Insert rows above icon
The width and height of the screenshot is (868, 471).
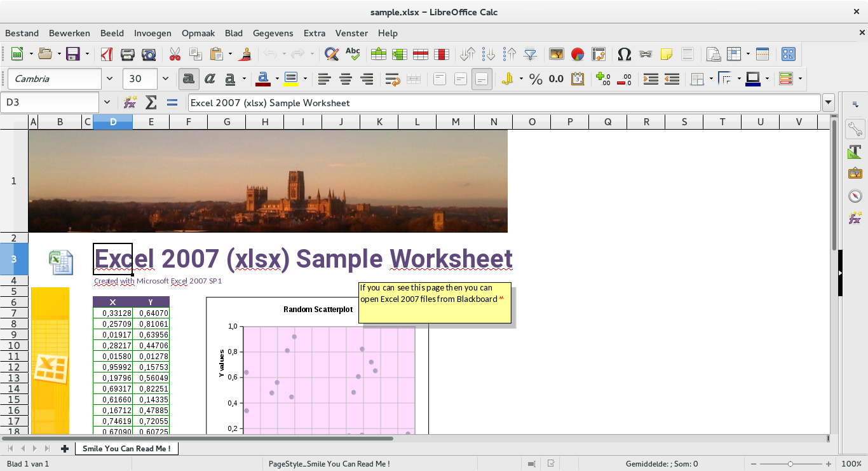click(379, 54)
